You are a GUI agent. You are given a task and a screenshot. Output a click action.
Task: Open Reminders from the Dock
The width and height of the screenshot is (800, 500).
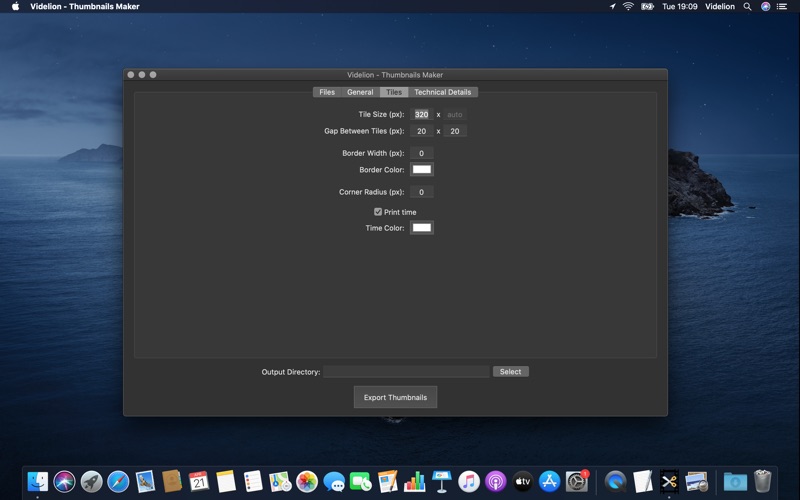click(253, 481)
